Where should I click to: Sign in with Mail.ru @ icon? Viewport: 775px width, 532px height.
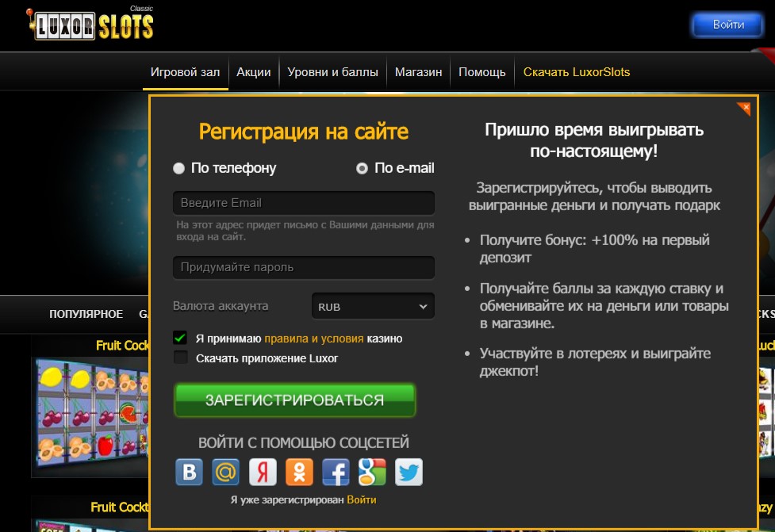[x=226, y=473]
